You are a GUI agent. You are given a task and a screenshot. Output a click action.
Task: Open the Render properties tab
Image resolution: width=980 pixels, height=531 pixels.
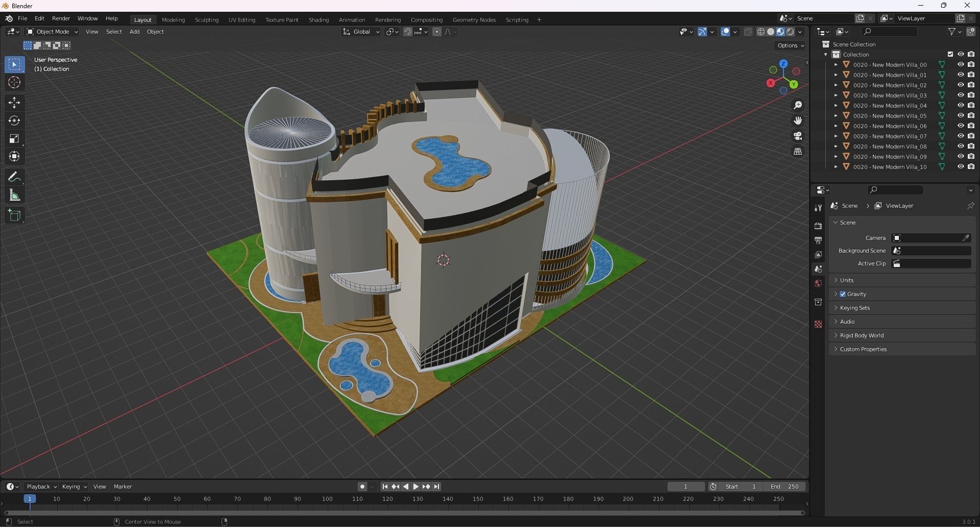(x=818, y=226)
